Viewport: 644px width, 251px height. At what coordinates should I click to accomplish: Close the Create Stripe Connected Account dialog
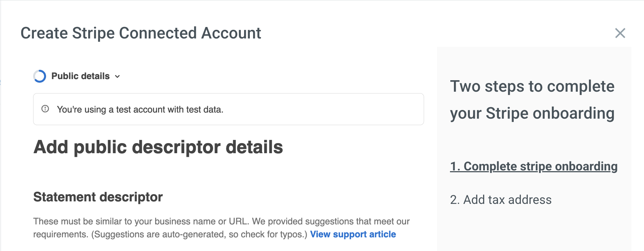point(620,33)
